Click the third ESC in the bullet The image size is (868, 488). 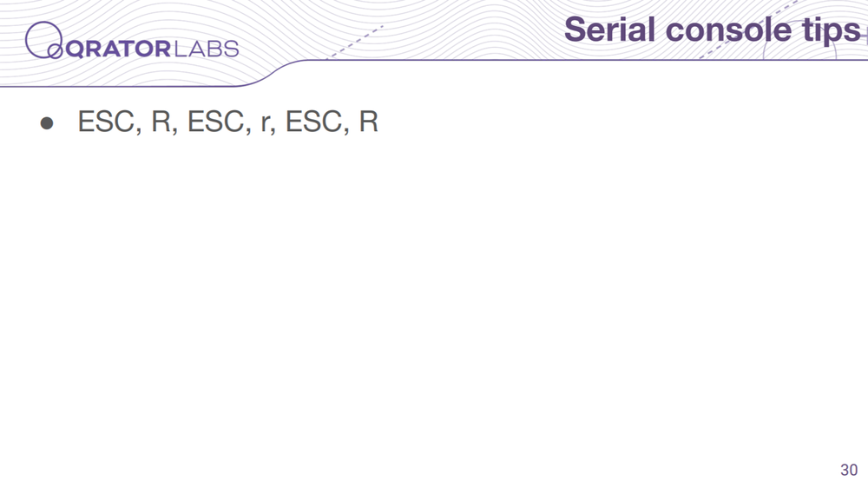(x=312, y=122)
